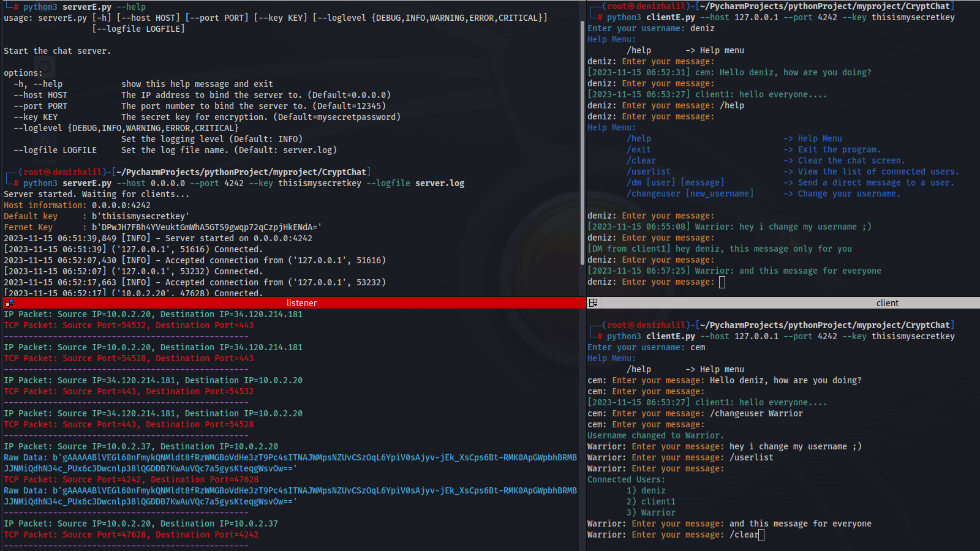Image resolution: width=980 pixels, height=551 pixels.
Task: Click '/dm [user] [message]' help row
Action: (791, 183)
